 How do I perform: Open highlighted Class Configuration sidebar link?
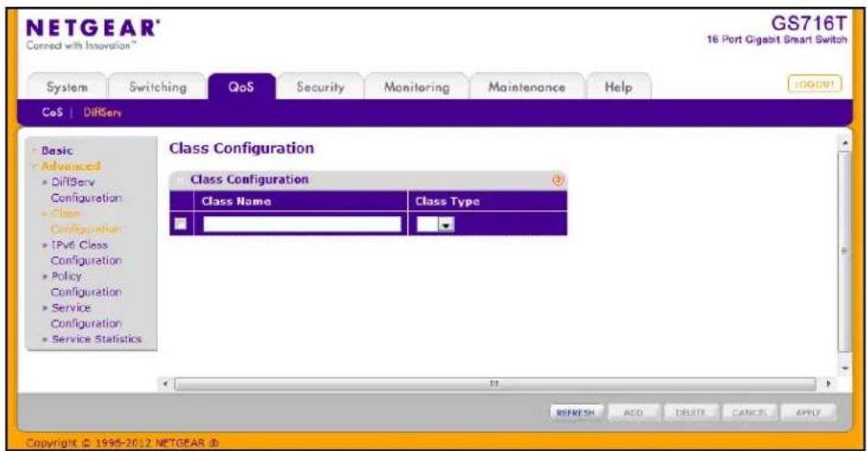click(x=85, y=222)
